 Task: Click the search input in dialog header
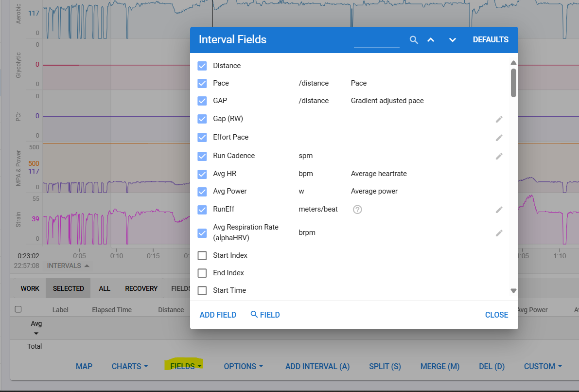pyautogui.click(x=376, y=41)
